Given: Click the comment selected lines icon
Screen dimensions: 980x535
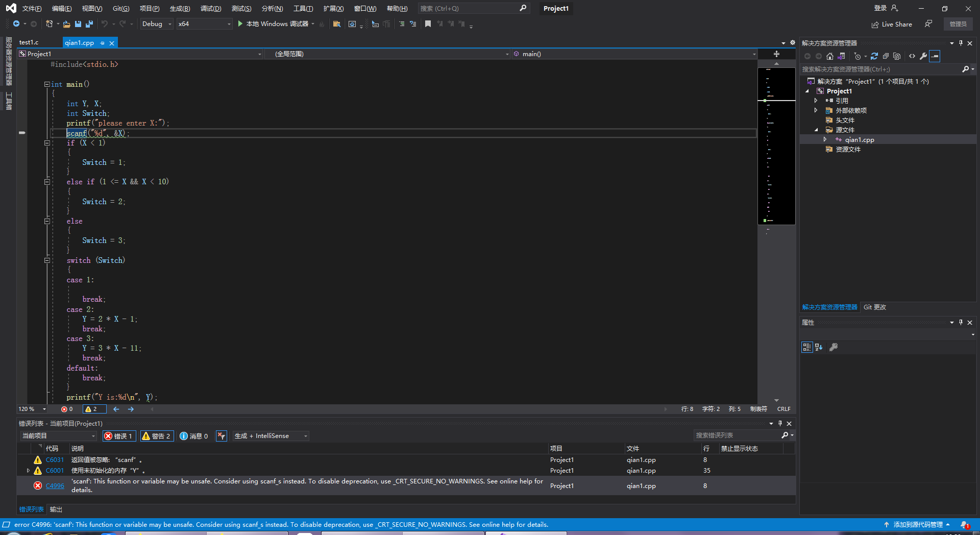Looking at the screenshot, I should (x=402, y=24).
